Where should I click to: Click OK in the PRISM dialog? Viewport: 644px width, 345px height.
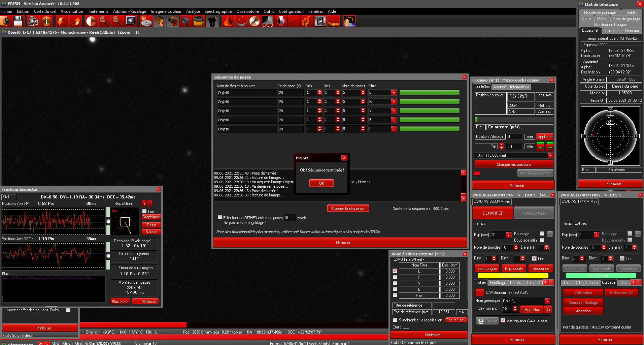321,183
